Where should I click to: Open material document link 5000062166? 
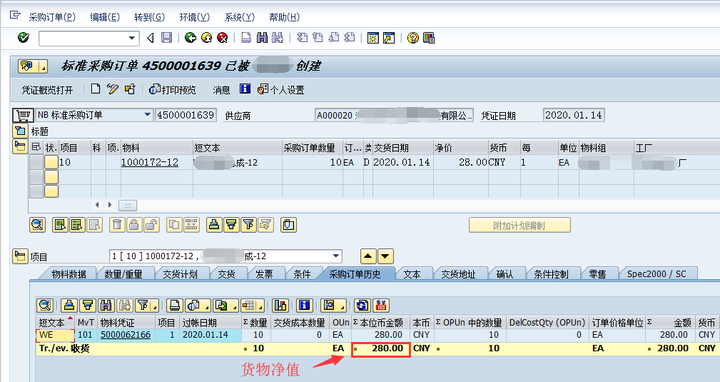[125, 335]
